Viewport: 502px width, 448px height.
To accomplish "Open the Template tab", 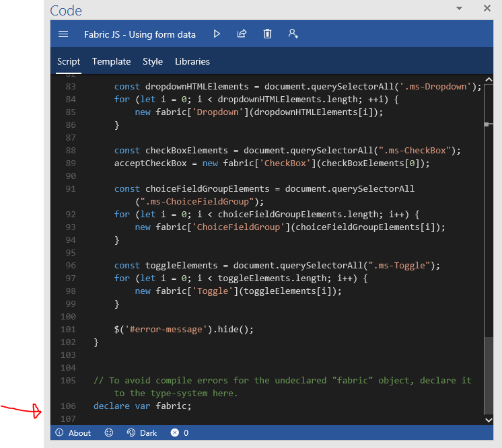I will coord(112,61).
